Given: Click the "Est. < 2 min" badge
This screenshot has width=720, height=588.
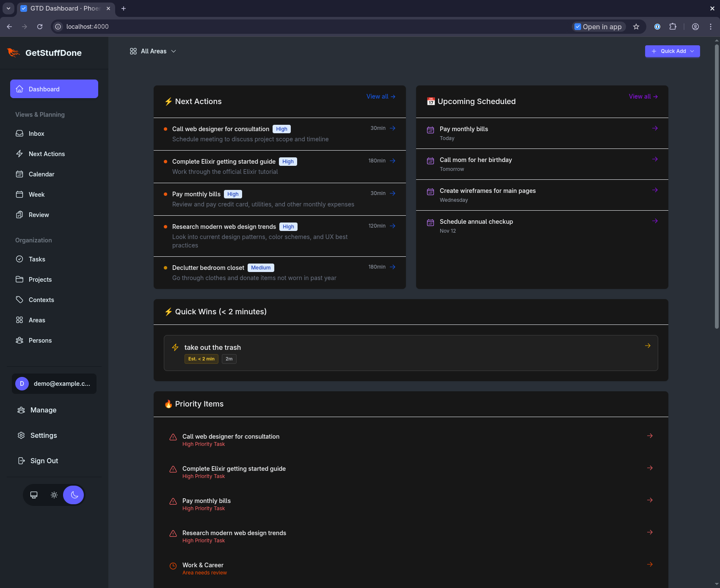Looking at the screenshot, I should (201, 359).
